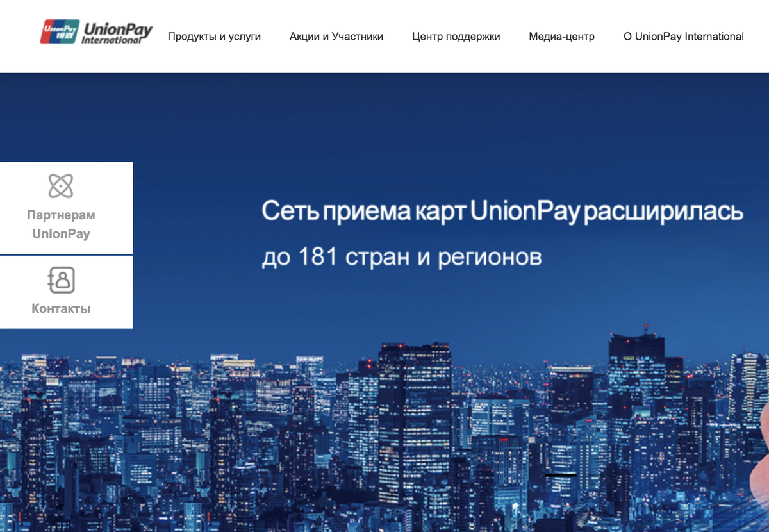Open the О UnionPay International menu
The height and width of the screenshot is (532, 769).
pos(683,37)
